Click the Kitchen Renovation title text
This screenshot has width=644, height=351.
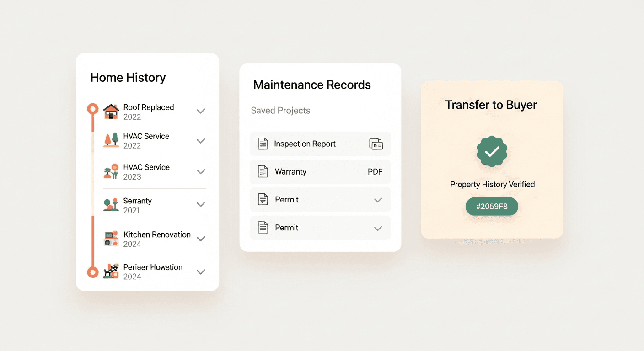[157, 234]
